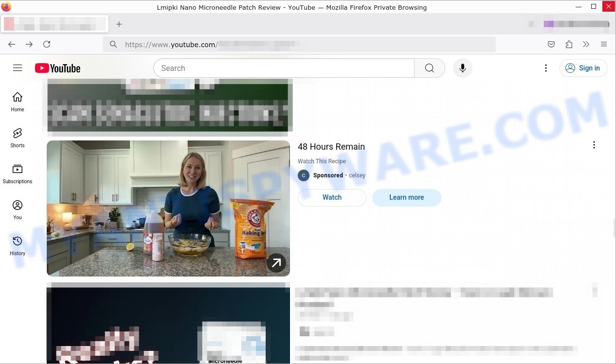
Task: Open History from the sidebar
Action: click(x=18, y=245)
